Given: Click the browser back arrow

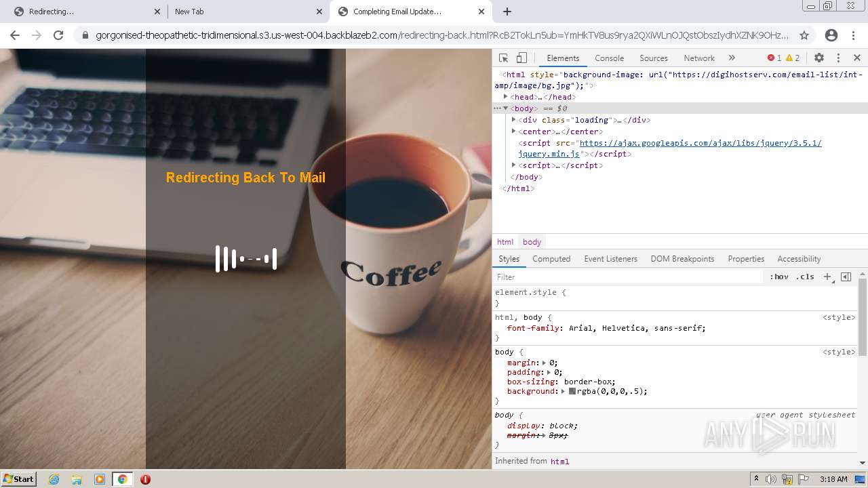Looking at the screenshot, I should tap(15, 35).
